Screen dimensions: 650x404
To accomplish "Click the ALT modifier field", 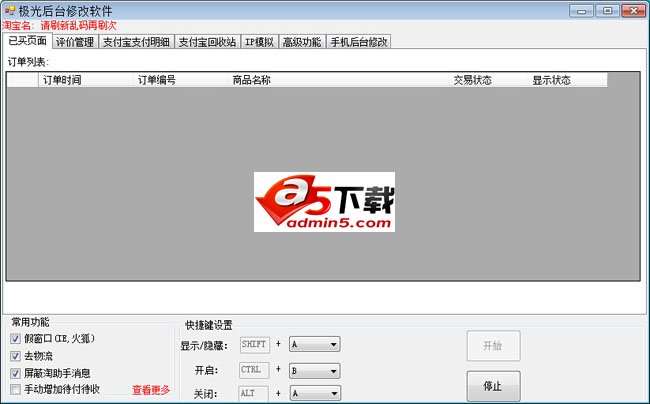I will coord(253,393).
